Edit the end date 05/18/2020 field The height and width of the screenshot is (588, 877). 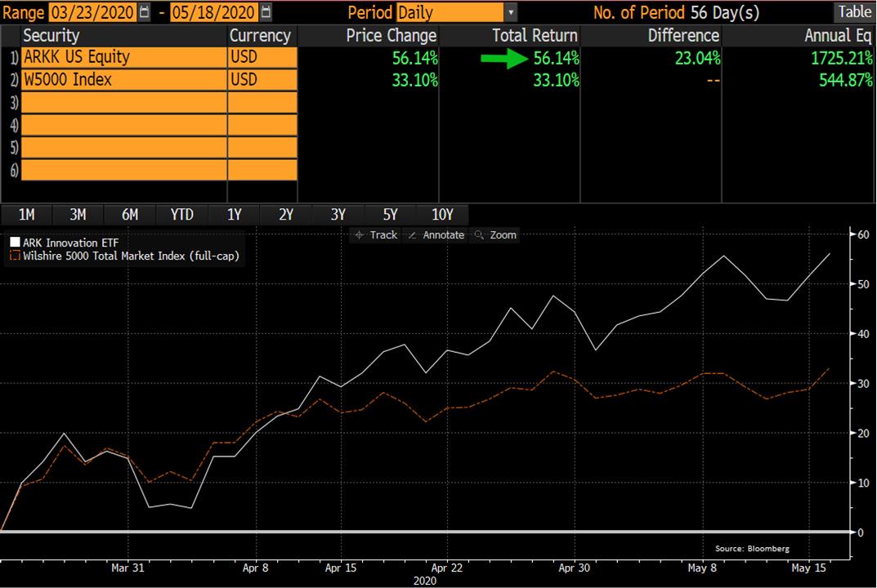[215, 12]
